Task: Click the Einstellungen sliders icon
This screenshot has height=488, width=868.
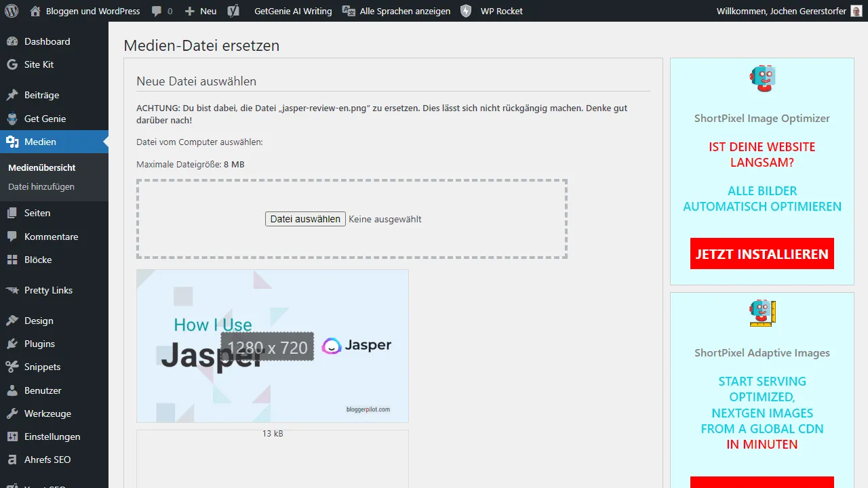Action: pyautogui.click(x=12, y=436)
